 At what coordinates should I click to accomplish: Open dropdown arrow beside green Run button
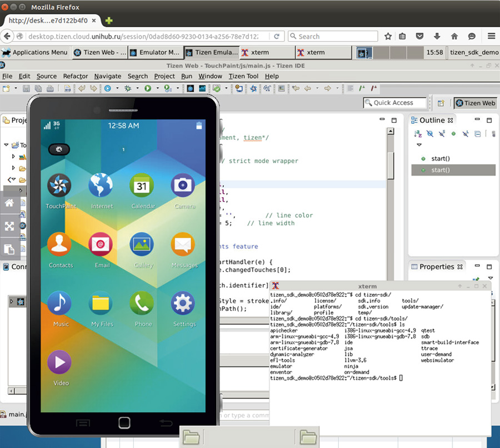click(158, 88)
